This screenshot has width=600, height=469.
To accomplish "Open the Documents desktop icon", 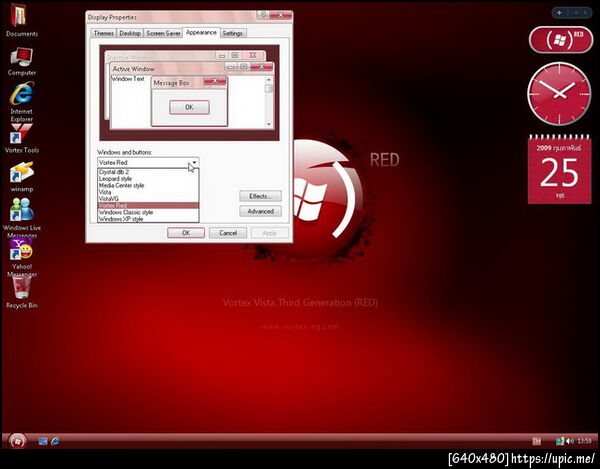I will click(21, 20).
